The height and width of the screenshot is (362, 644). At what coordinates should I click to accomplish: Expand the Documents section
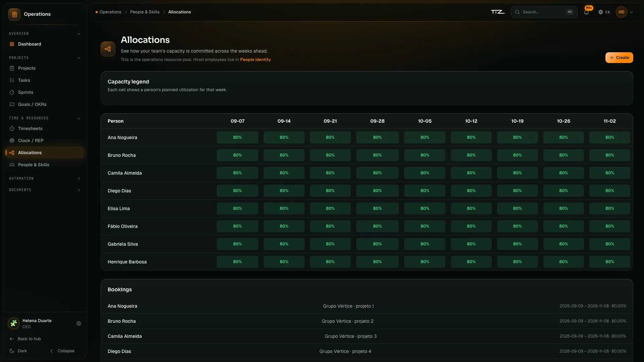click(x=45, y=190)
